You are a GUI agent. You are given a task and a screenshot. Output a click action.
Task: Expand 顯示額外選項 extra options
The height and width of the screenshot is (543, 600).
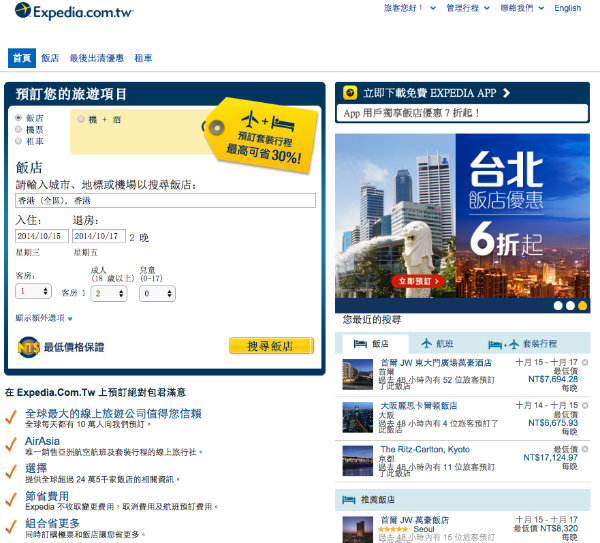coord(44,318)
